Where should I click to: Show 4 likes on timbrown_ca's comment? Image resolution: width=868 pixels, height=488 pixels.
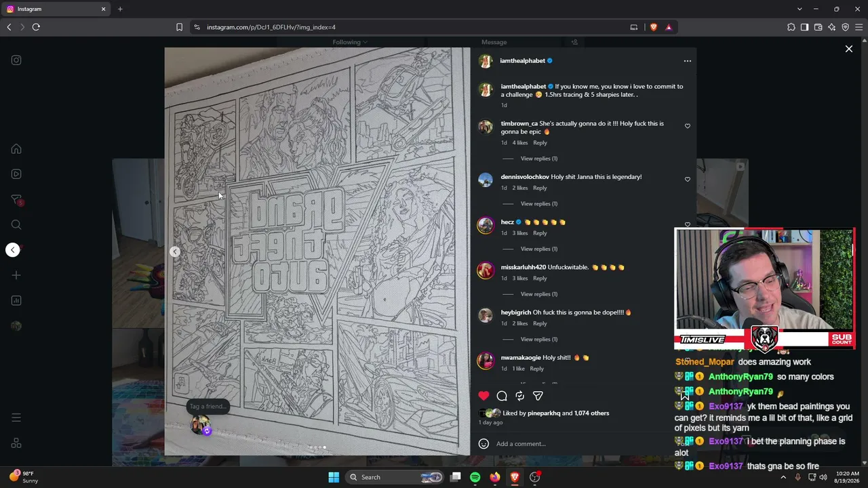pos(520,143)
